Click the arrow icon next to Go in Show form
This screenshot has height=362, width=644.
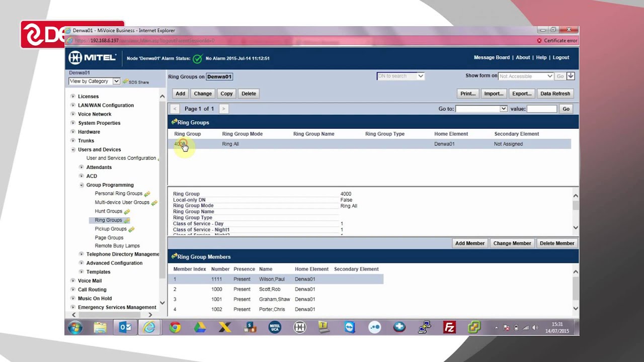tap(571, 76)
